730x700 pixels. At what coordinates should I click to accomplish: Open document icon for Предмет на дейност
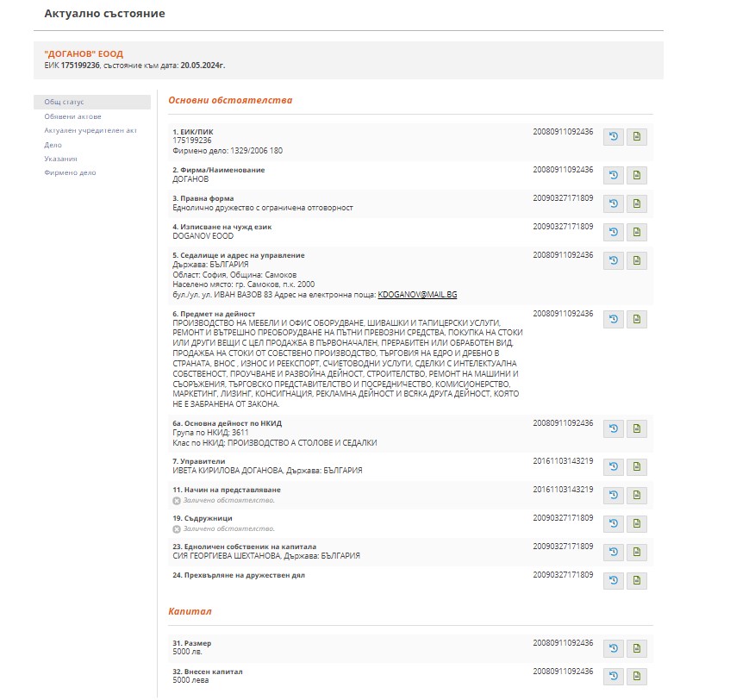637,319
